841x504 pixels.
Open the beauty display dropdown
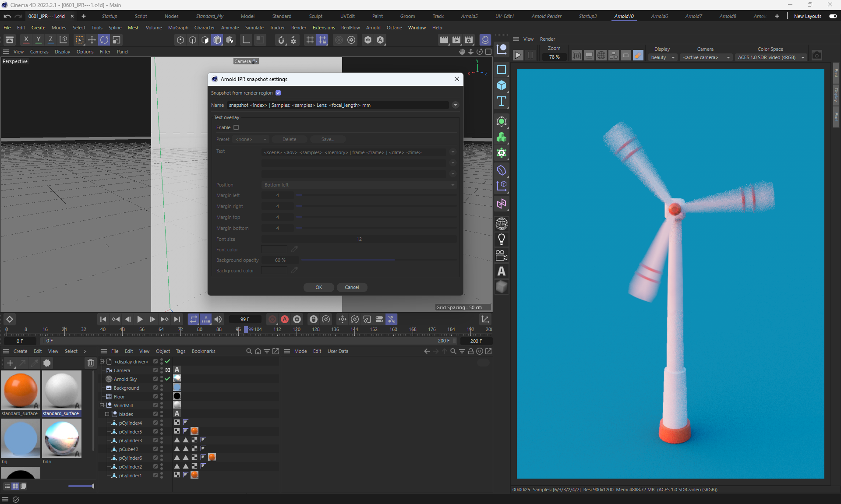pyautogui.click(x=663, y=57)
